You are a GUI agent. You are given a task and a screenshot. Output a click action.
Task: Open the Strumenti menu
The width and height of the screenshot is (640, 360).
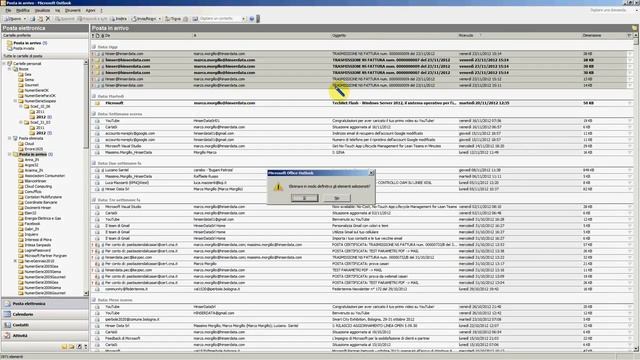coord(73,10)
